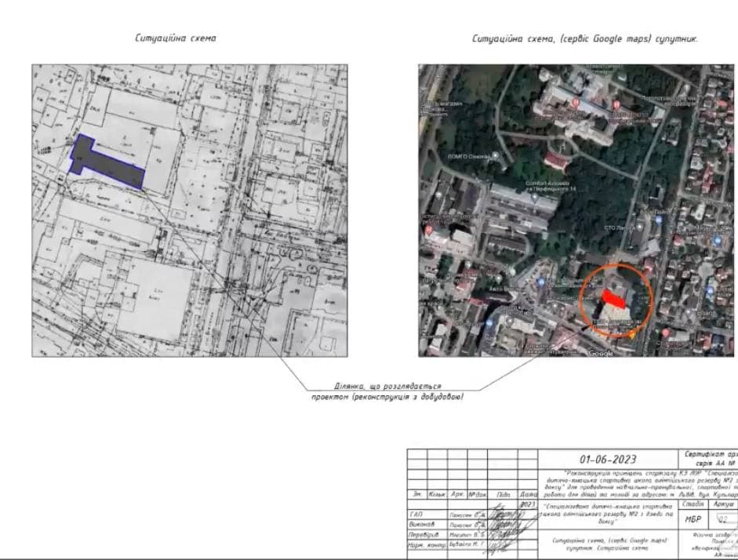738x560 pixels.
Task: Click the Перевірив row label
Action: [x=421, y=534]
